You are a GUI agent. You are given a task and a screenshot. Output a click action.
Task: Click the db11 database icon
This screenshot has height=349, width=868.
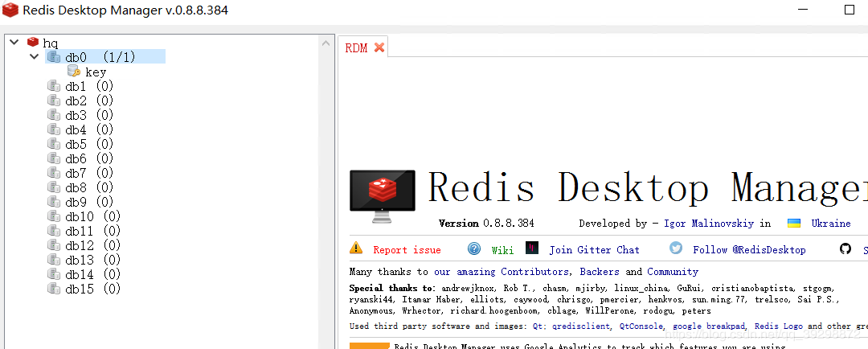point(54,230)
